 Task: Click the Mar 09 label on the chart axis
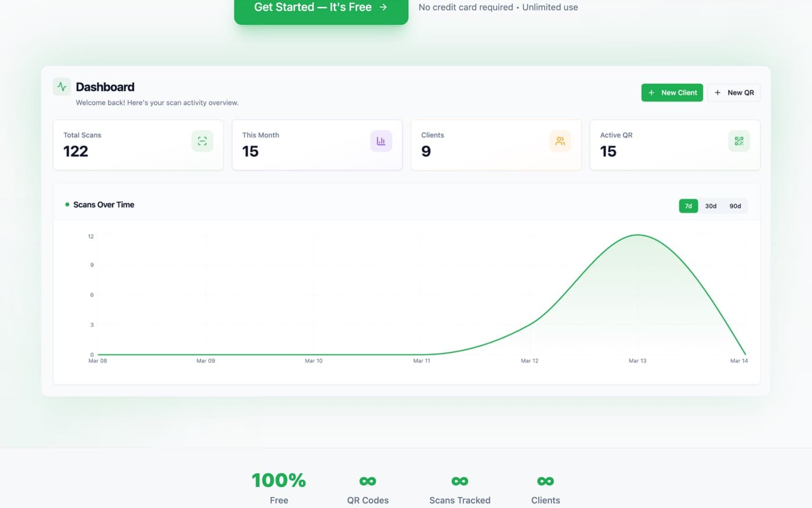205,361
